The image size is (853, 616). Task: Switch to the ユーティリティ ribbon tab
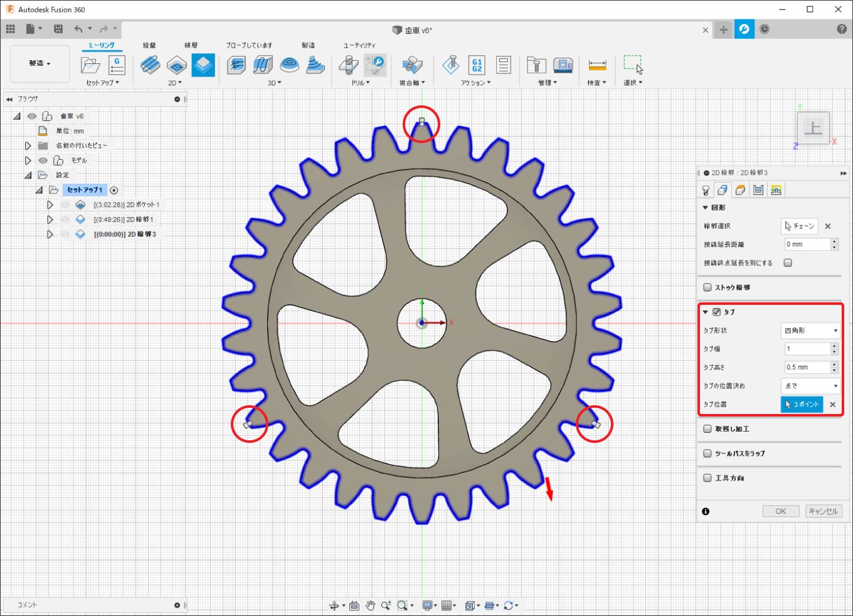tap(359, 45)
